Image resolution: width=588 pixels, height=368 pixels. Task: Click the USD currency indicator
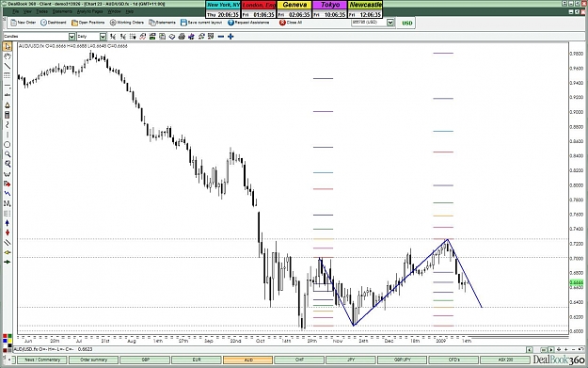(406, 23)
